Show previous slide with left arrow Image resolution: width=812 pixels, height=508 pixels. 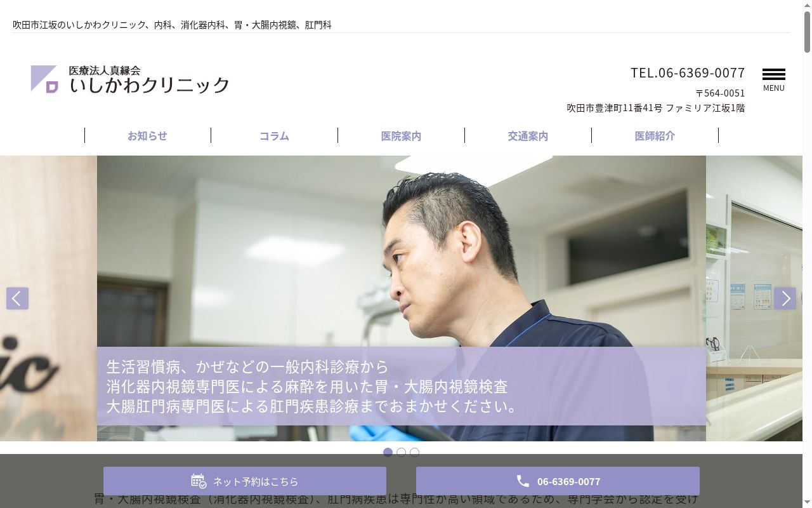pyautogui.click(x=17, y=298)
